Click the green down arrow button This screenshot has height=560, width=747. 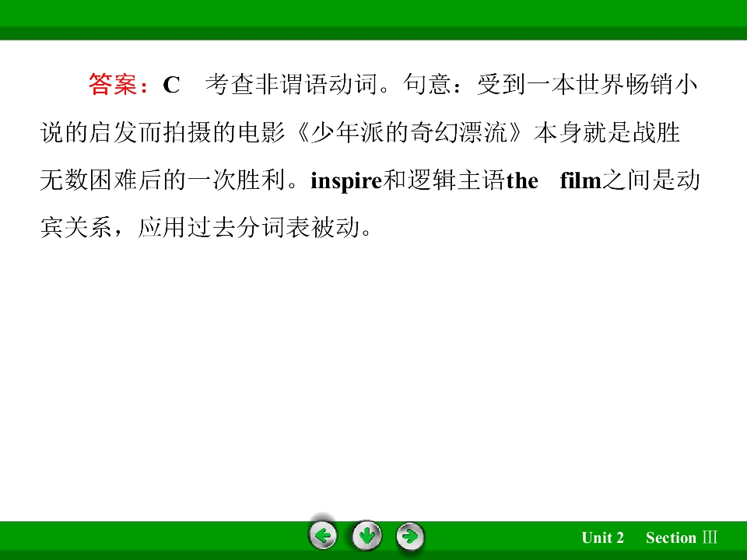(x=366, y=536)
